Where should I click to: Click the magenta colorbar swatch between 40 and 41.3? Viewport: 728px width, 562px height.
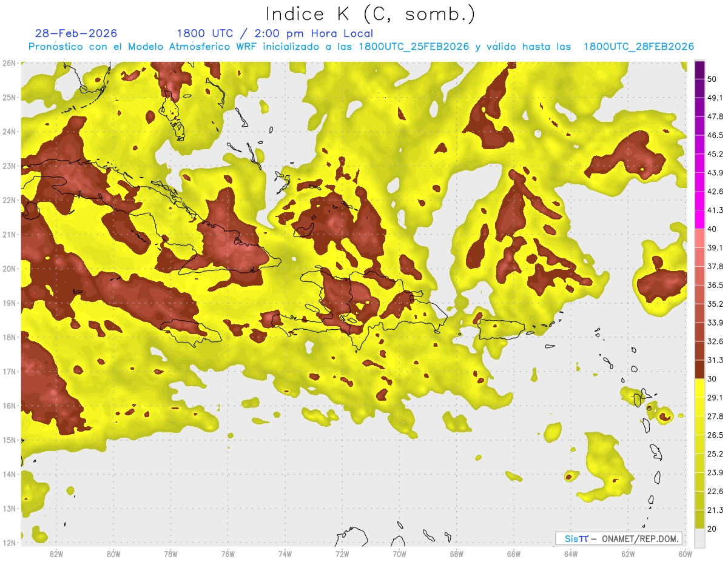click(x=699, y=219)
